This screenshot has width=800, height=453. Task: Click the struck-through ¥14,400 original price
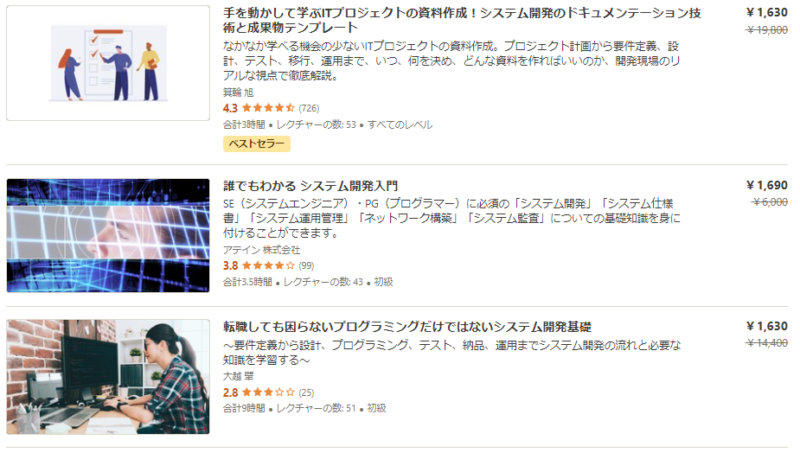[x=767, y=343]
